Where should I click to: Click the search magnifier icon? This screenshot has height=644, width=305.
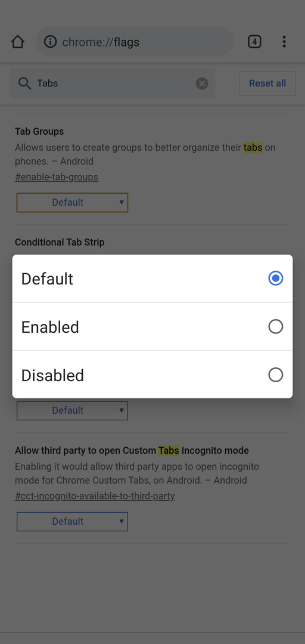click(24, 83)
